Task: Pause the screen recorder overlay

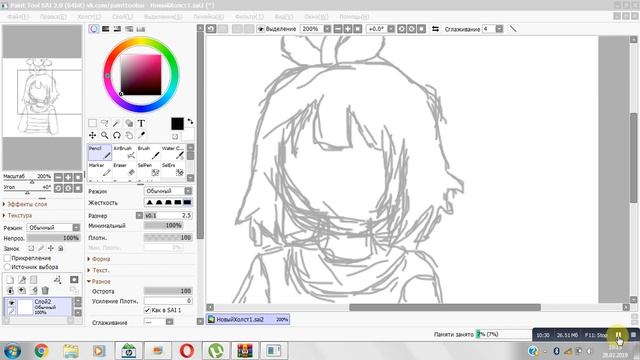Action: 618,335
